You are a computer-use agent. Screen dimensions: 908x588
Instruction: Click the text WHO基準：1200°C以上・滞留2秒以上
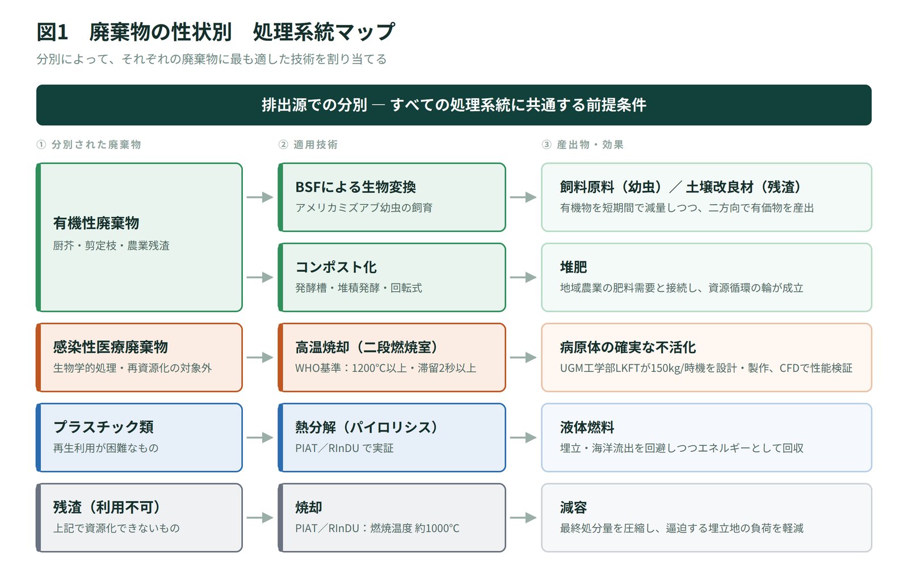pyautogui.click(x=385, y=368)
